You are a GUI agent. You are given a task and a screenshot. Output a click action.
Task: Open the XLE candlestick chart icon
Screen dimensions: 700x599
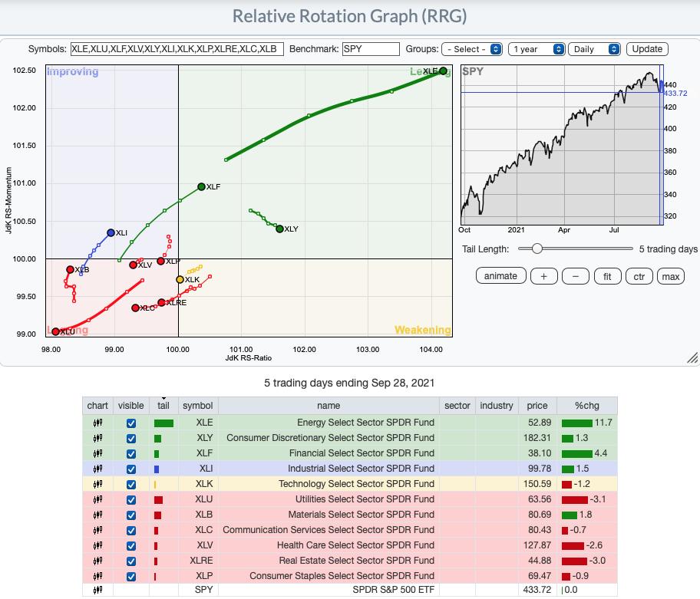tap(97, 423)
